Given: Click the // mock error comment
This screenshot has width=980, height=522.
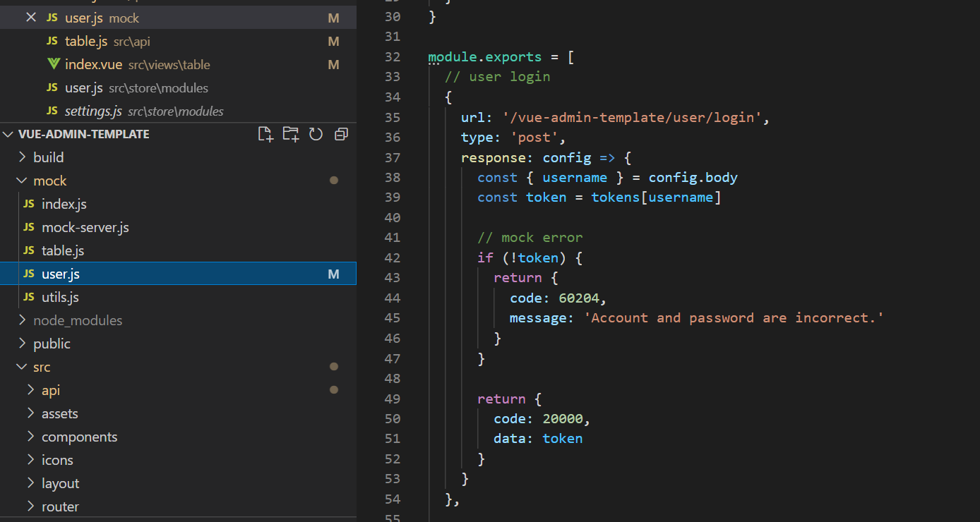Looking at the screenshot, I should tap(530, 238).
